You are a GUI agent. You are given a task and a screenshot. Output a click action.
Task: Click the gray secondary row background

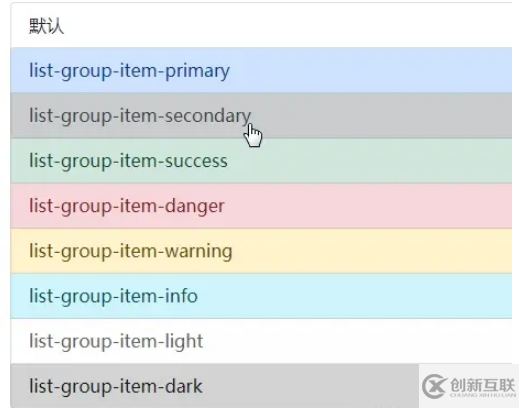tap(367, 115)
